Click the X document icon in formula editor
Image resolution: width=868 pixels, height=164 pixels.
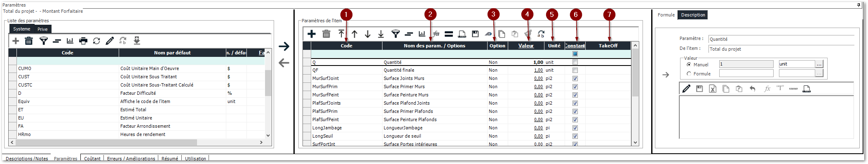tap(713, 89)
